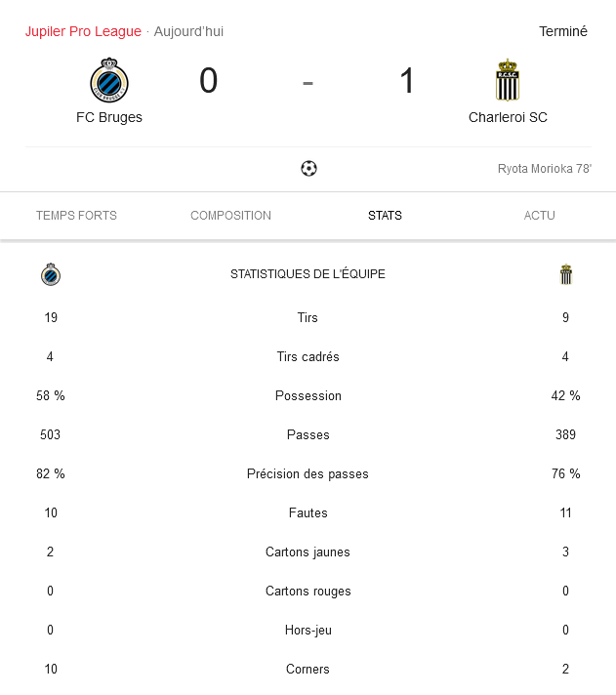Screen dimensions: 616x695
Task: Click the FC Bruges team name
Action: click(109, 117)
